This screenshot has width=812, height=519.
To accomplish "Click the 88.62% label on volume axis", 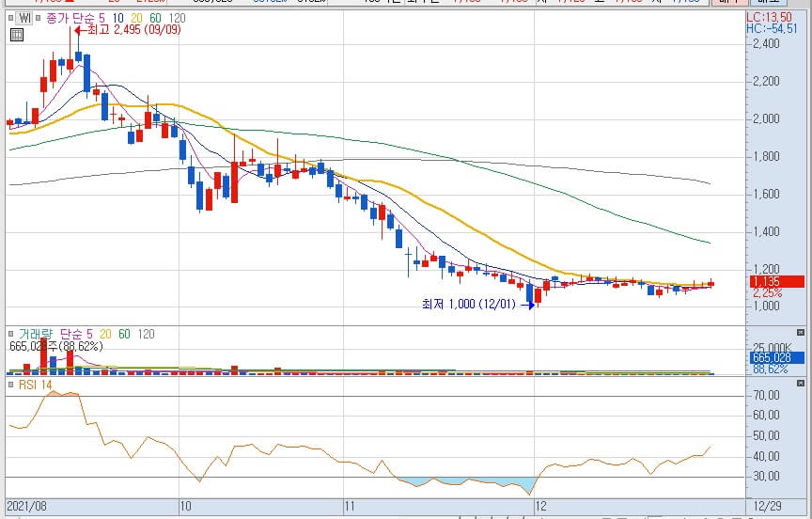I will tap(770, 369).
